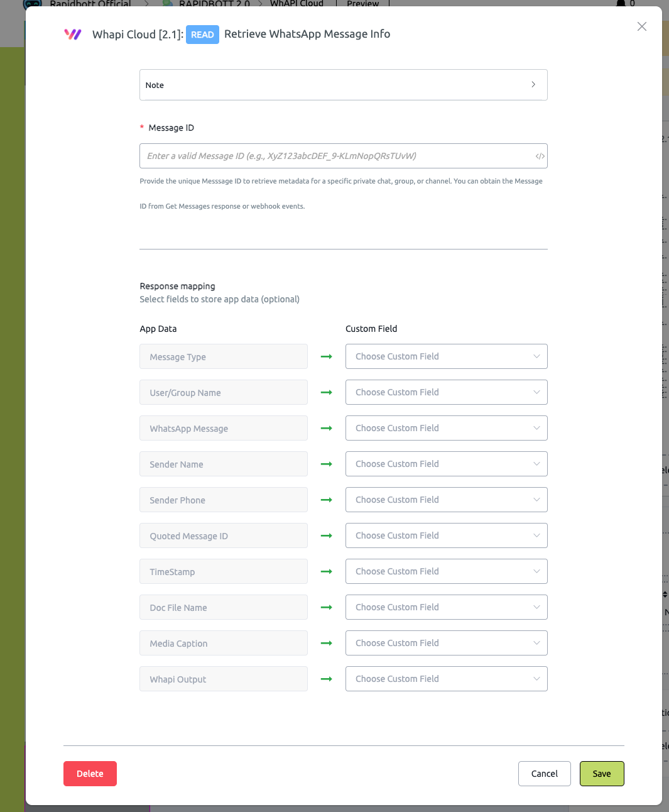The height and width of the screenshot is (812, 669).
Task: Choose custom field for WhatsApp Message
Action: coord(446,428)
